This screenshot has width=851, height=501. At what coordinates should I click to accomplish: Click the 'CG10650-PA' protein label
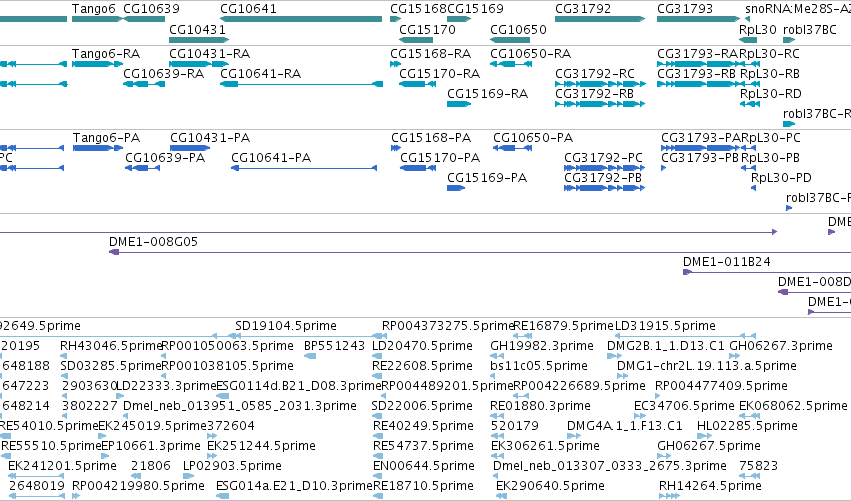pos(533,138)
